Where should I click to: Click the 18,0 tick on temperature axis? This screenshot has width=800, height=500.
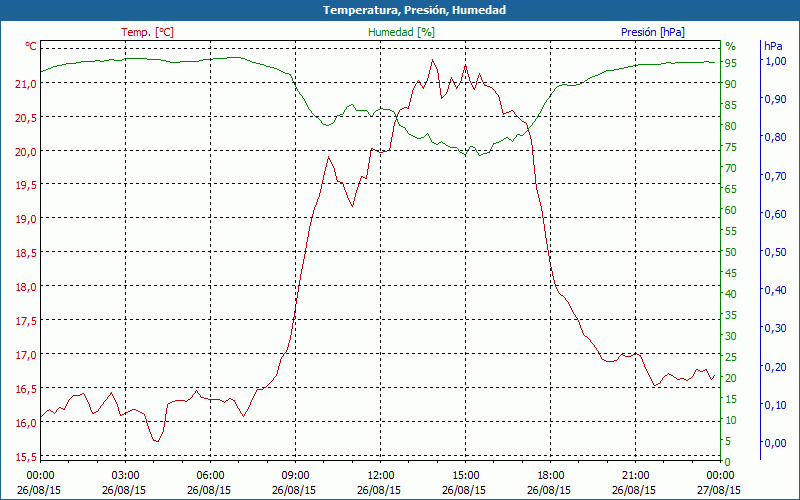26,286
